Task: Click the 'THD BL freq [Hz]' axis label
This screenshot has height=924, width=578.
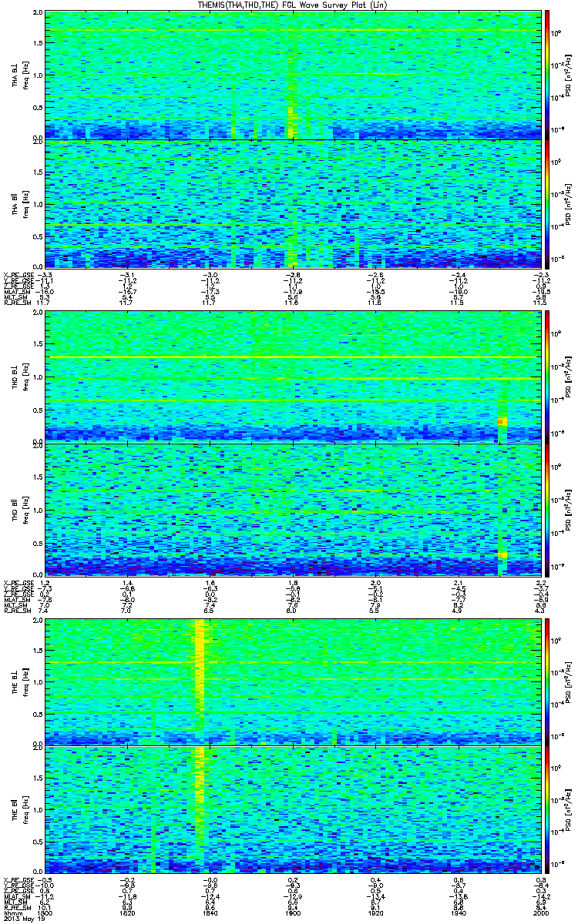Action: [20, 377]
